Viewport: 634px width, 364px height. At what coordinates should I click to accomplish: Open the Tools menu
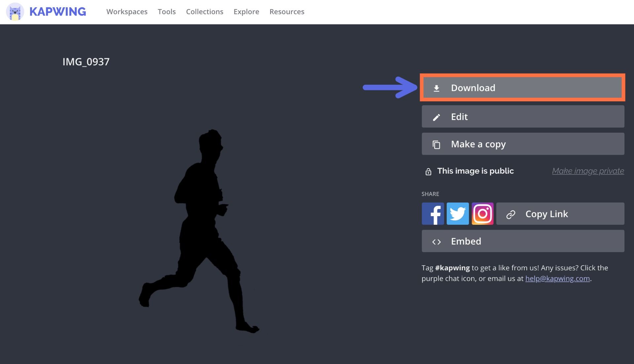(x=166, y=12)
